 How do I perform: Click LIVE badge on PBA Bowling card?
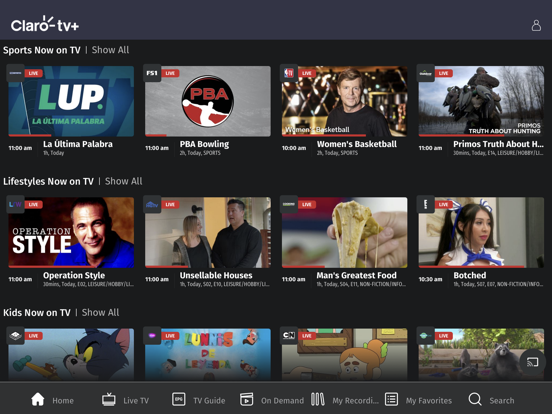[170, 73]
